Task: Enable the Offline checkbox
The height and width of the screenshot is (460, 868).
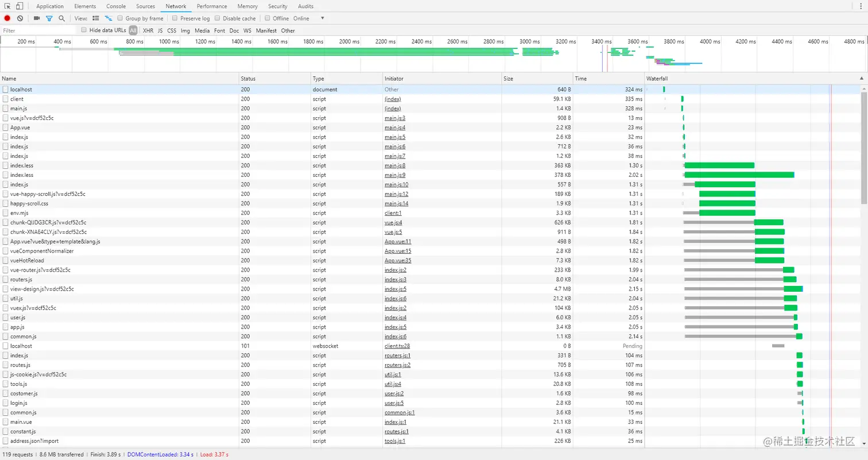Action: [x=268, y=18]
